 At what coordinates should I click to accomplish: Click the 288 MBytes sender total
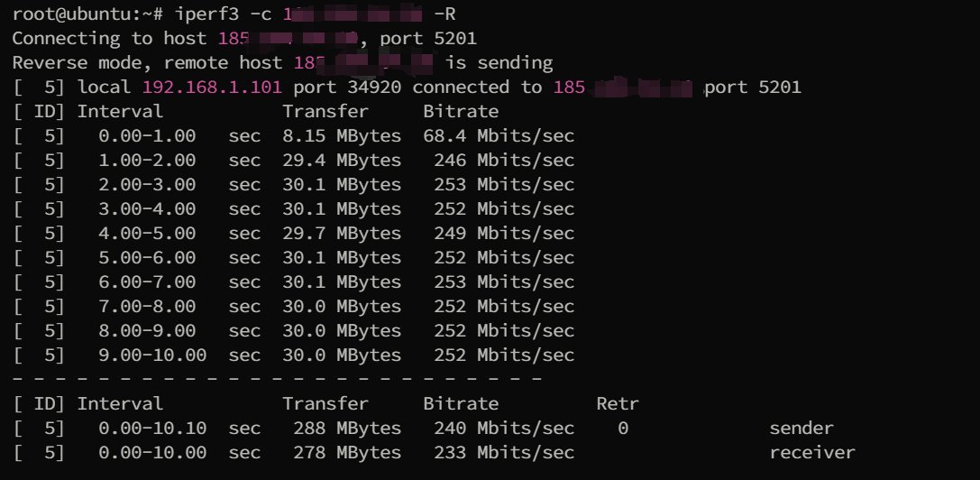[347, 429]
